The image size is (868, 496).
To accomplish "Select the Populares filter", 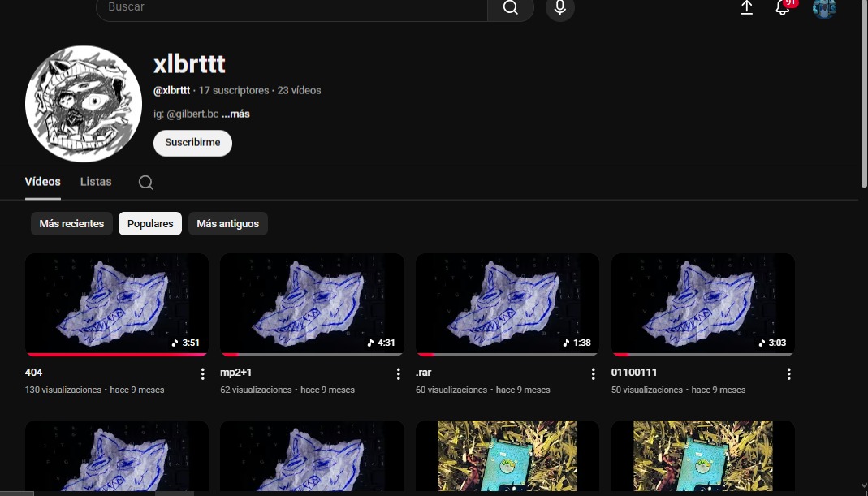I will point(150,223).
